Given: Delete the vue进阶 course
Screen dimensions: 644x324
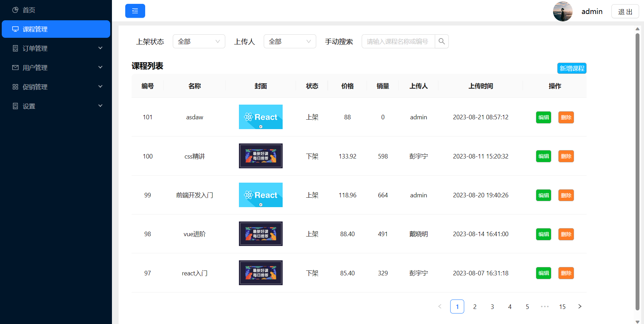Looking at the screenshot, I should 566,234.
